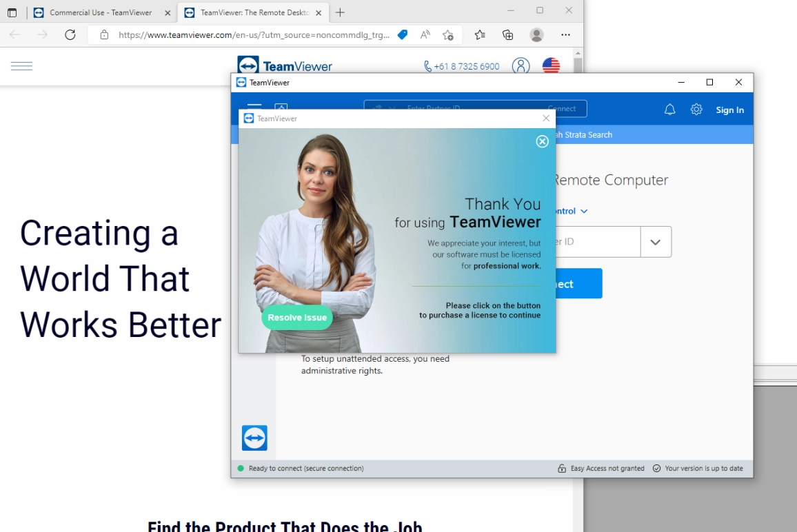Screen dimensions: 797x532
Task: Click "Ready to connect (secure connection)" status
Action: point(306,469)
